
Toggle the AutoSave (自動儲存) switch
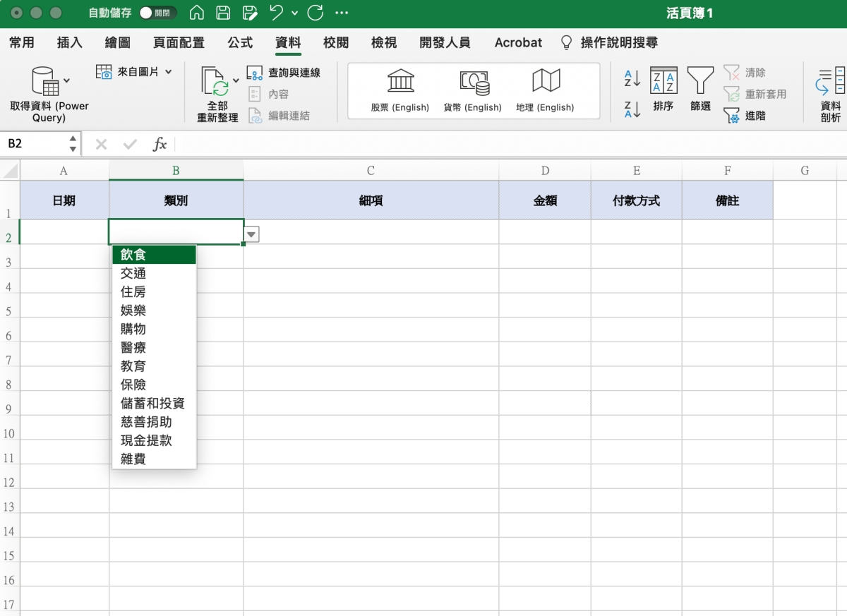157,13
